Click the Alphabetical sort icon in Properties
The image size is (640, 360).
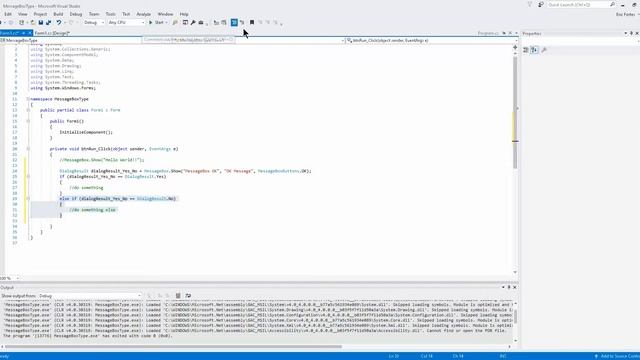coord(534,50)
